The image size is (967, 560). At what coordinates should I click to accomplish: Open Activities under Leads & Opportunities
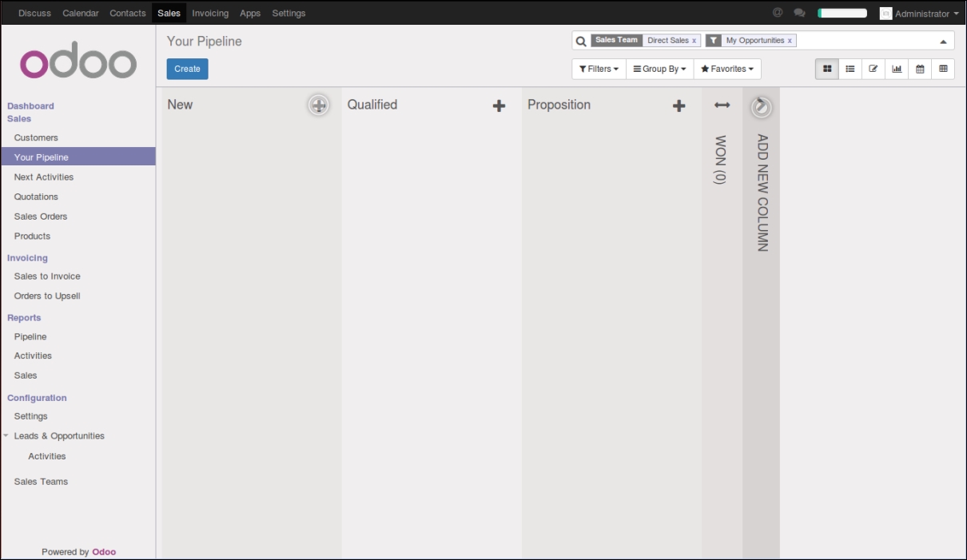tap(47, 456)
